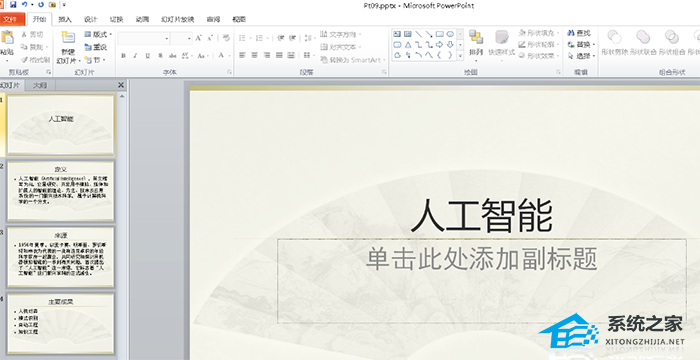Click the Redo/Repeat icon
700x360 pixels.
(x=41, y=4)
